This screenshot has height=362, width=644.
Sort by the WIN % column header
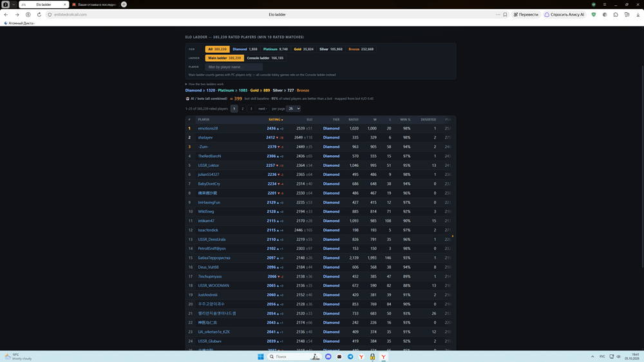(405, 120)
